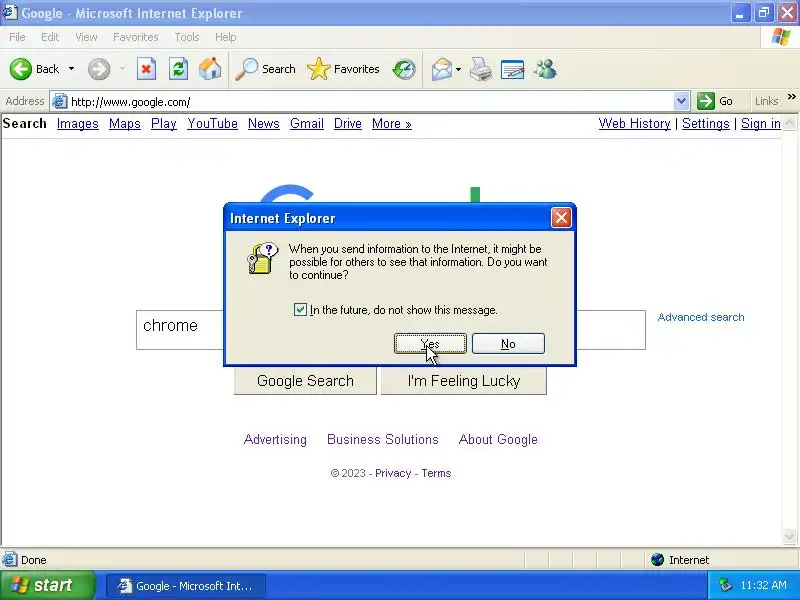Screen dimensions: 800x600
Task: Click the dialog's lock warning icon
Action: 263,259
